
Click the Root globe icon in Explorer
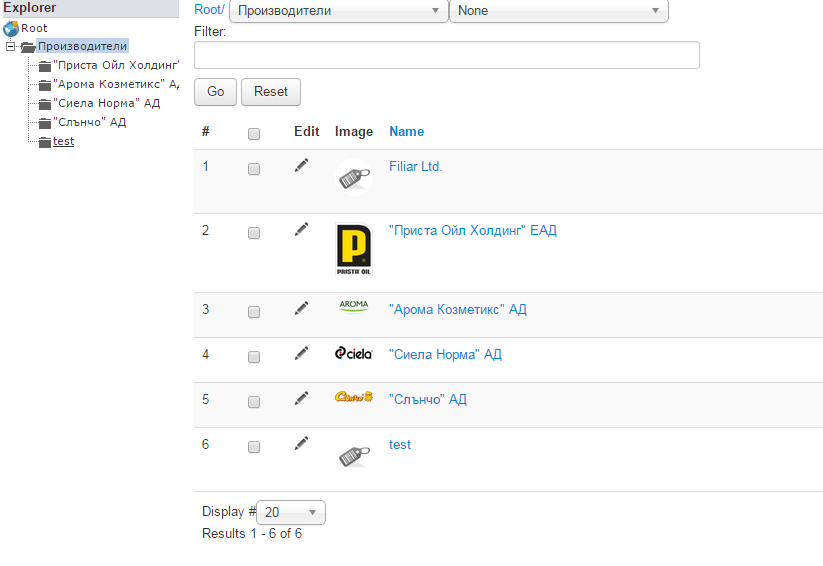10,28
